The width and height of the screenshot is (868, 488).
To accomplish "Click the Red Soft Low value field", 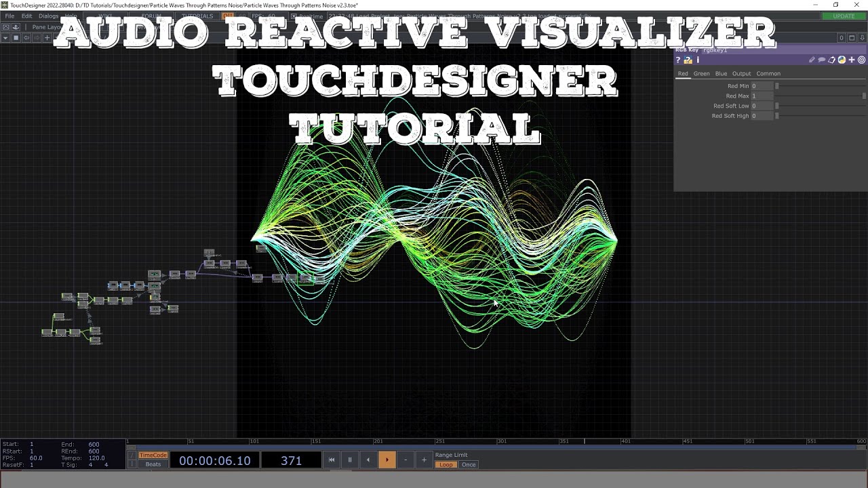I will coord(762,106).
